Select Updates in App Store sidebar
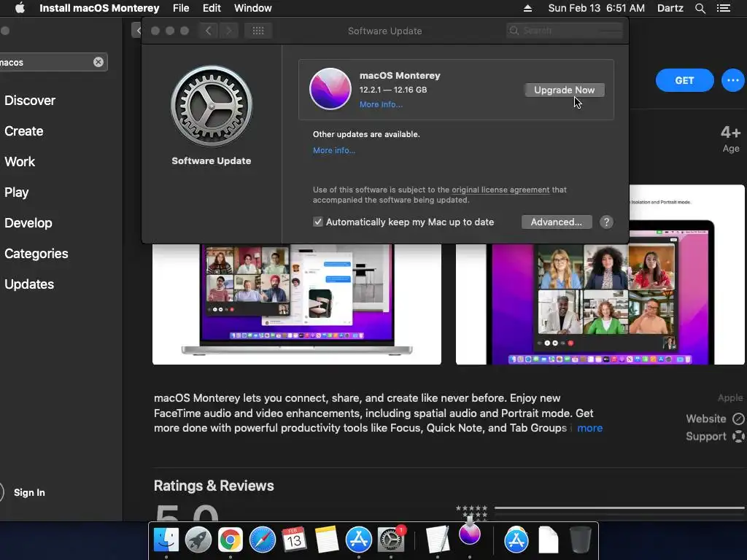The width and height of the screenshot is (747, 560). click(29, 284)
